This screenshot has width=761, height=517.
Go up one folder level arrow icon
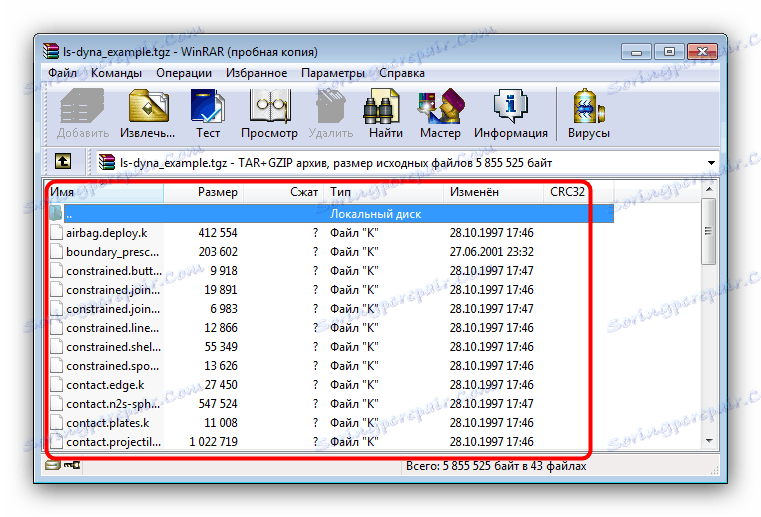click(x=63, y=162)
